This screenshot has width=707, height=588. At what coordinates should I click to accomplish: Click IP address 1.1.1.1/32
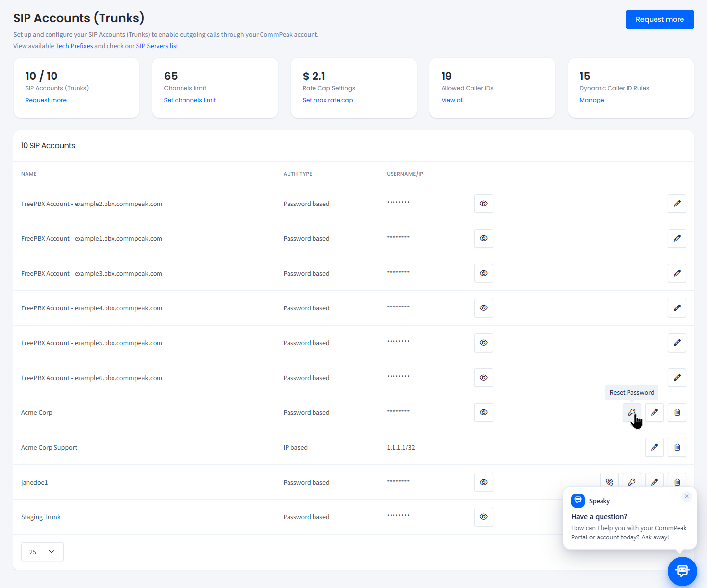pyautogui.click(x=401, y=447)
